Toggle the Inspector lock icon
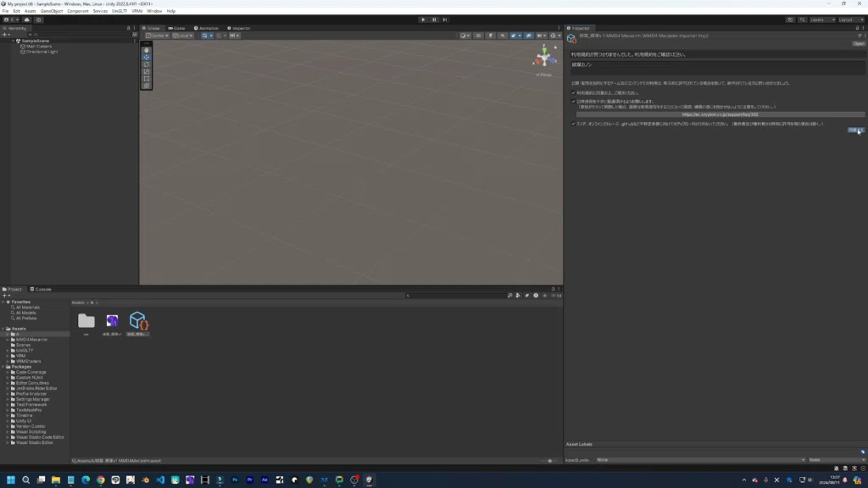The image size is (868, 488). [858, 28]
